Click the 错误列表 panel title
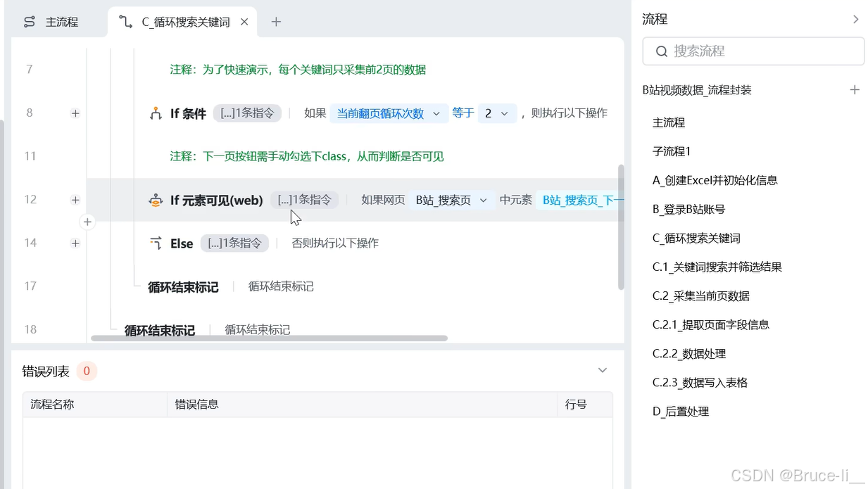The width and height of the screenshot is (868, 489). tap(46, 371)
